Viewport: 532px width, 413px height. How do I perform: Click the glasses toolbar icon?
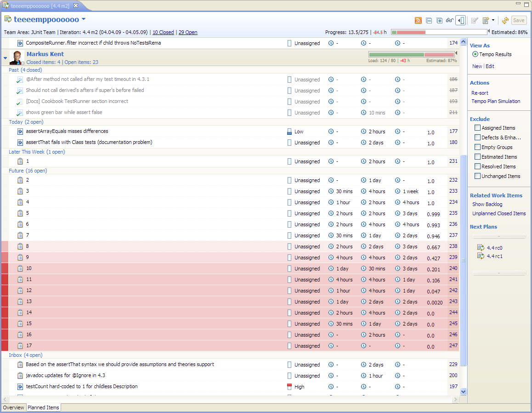tap(450, 20)
